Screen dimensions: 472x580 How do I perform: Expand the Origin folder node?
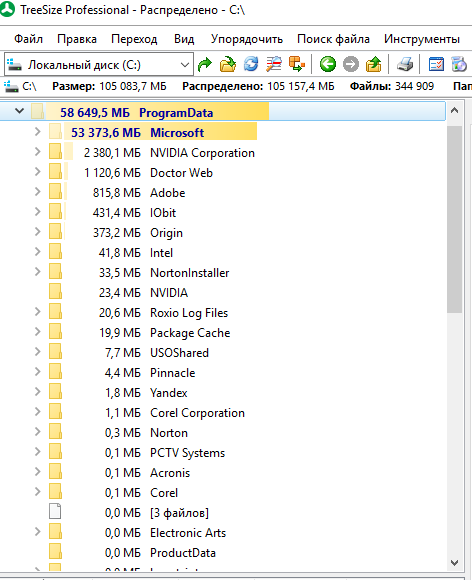[37, 231]
